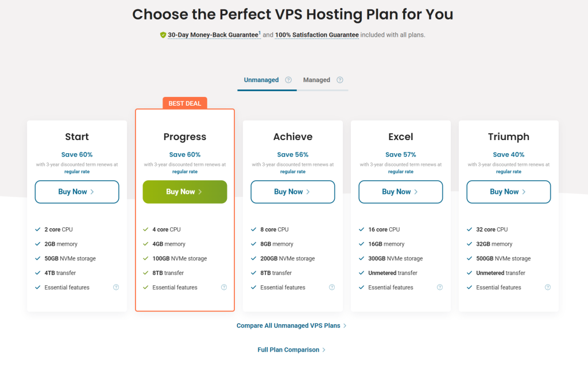Click Achieve plan Essential features info icon
This screenshot has width=588, height=369.
tap(332, 288)
